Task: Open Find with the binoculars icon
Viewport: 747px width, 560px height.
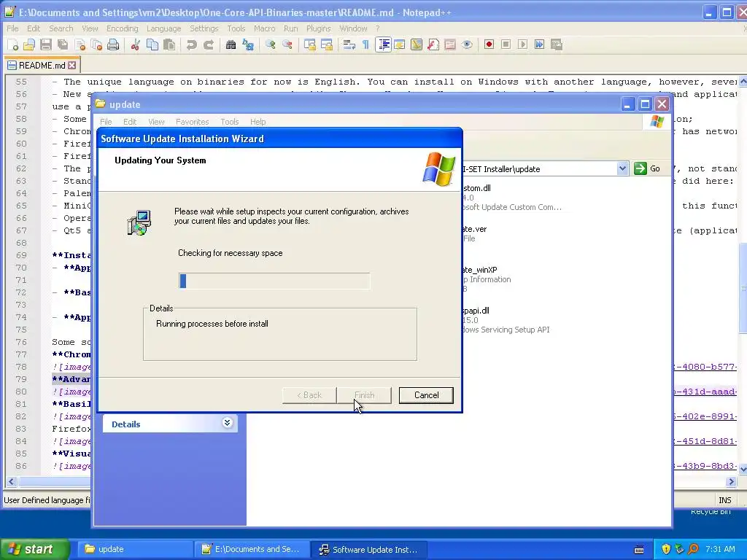Action: pos(231,44)
